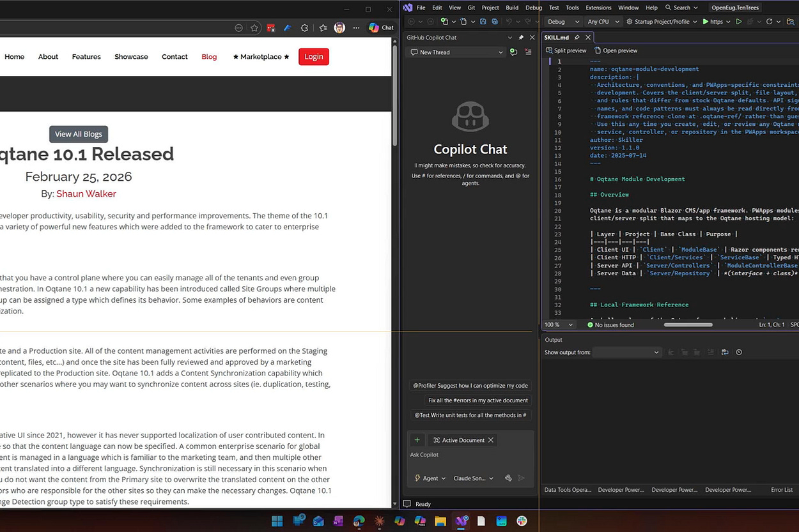
Task: Pin the SKILL.md tab
Action: pyautogui.click(x=577, y=38)
